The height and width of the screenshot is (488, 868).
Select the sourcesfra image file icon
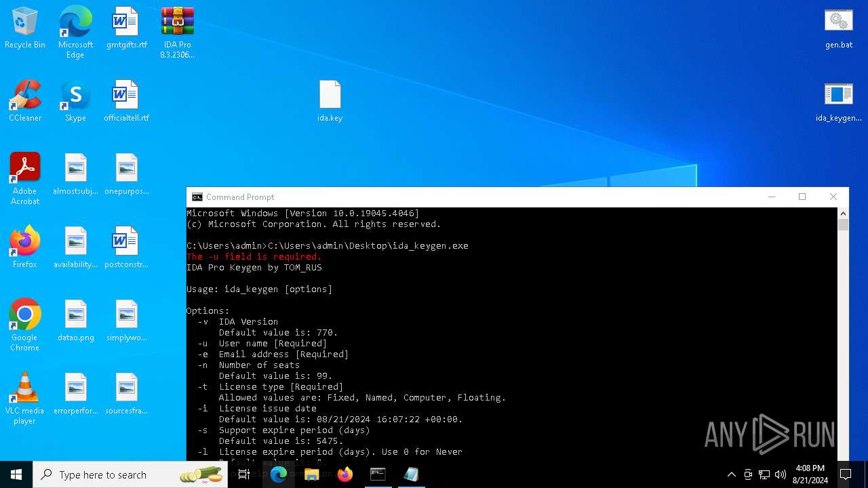tap(126, 394)
